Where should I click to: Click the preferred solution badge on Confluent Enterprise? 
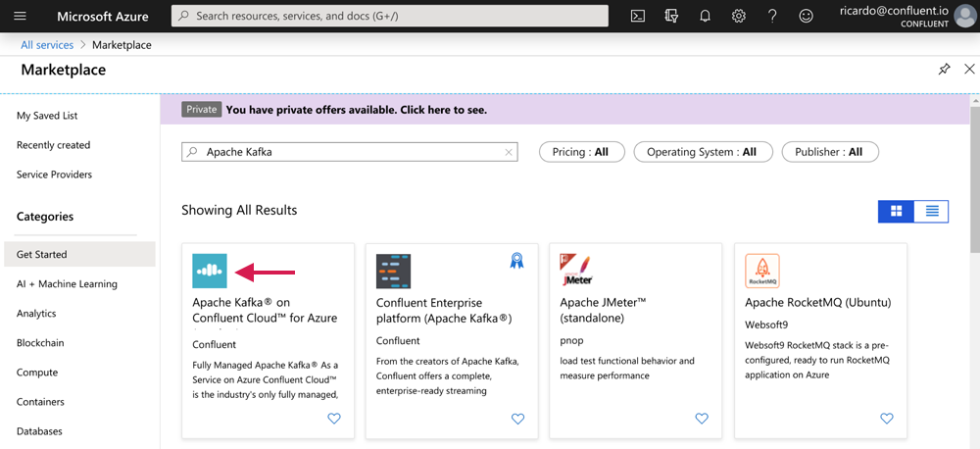(x=516, y=260)
